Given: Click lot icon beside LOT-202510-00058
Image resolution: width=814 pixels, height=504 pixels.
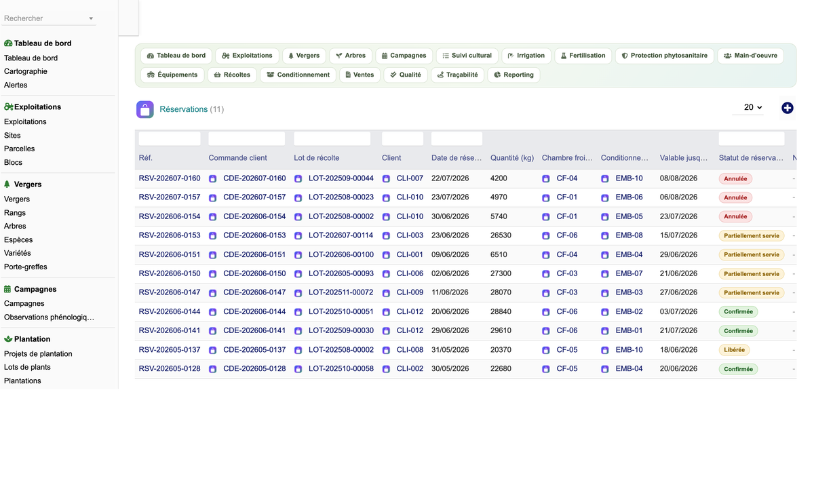Looking at the screenshot, I should (x=298, y=370).
